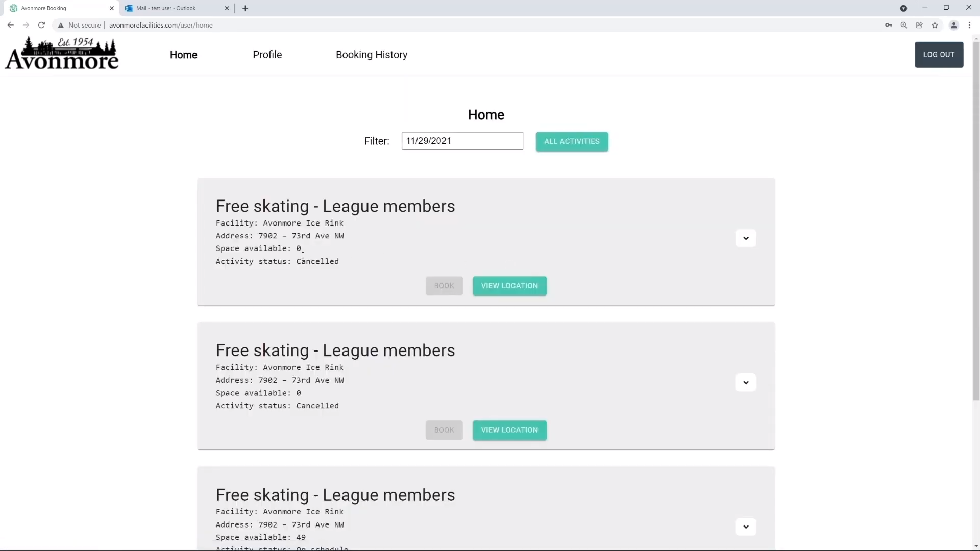Click the Avonmore logo

pyautogui.click(x=61, y=53)
